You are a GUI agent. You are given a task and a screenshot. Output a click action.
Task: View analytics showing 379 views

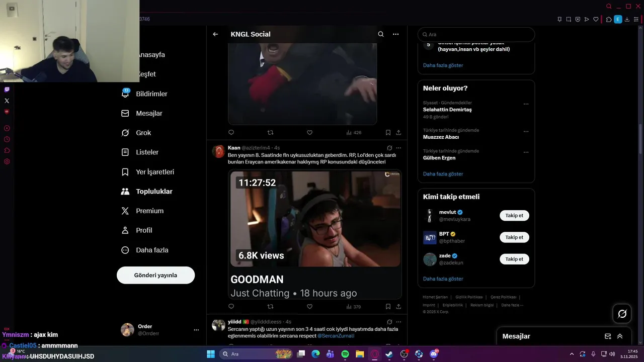pyautogui.click(x=354, y=306)
